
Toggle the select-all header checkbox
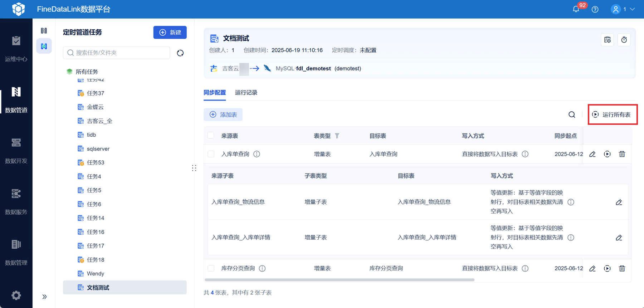click(211, 136)
